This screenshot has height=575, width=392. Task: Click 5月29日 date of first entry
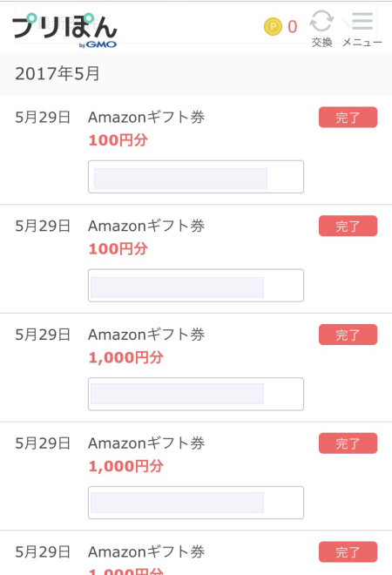[x=43, y=118]
